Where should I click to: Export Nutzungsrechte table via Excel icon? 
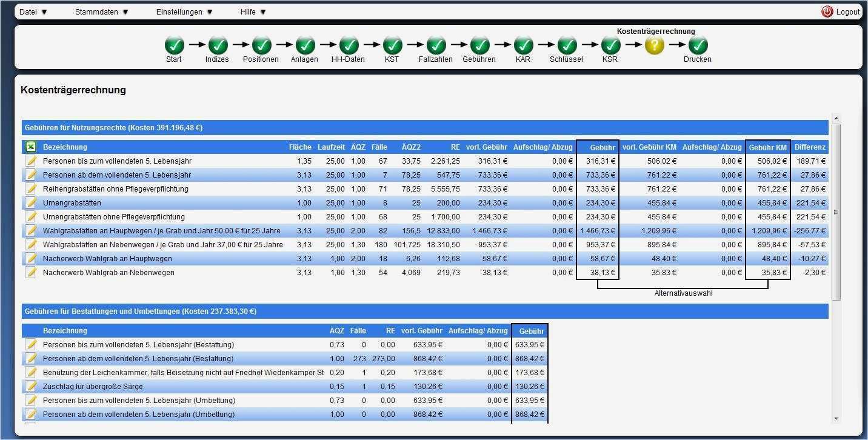[x=31, y=146]
